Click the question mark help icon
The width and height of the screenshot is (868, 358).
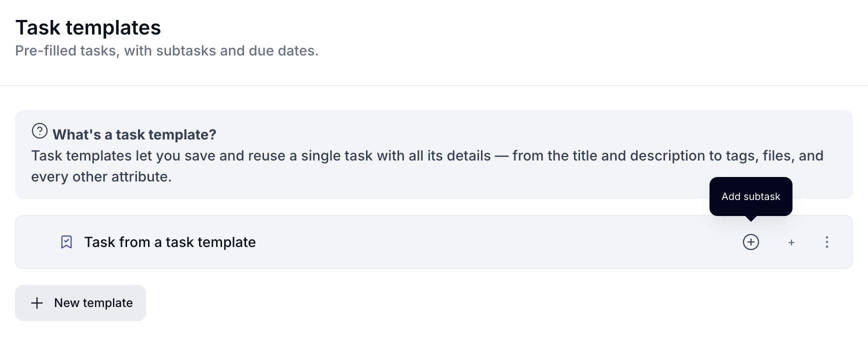click(39, 131)
